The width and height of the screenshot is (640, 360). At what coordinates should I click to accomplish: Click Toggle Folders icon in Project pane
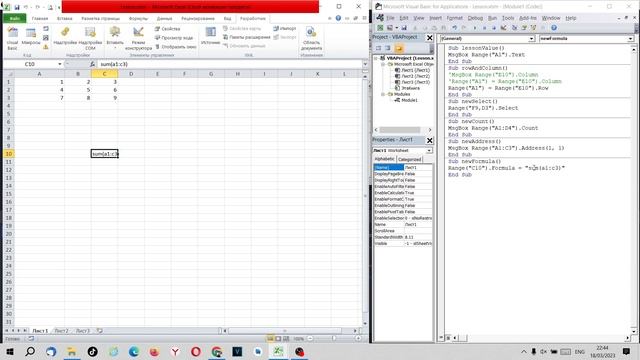399,48
